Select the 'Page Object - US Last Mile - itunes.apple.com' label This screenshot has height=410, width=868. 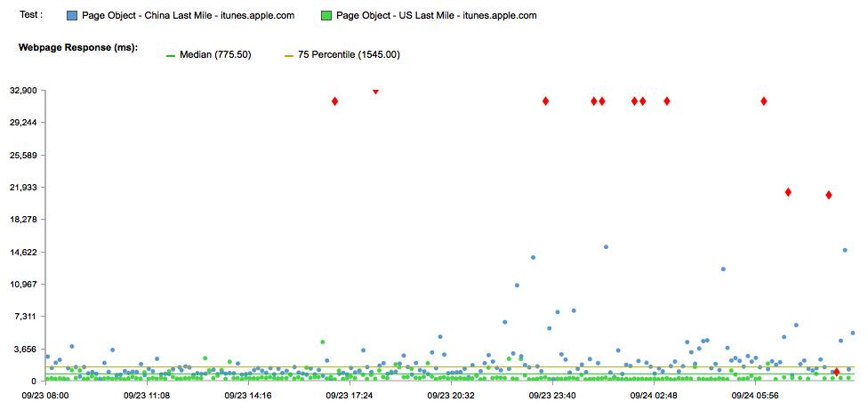coord(436,16)
